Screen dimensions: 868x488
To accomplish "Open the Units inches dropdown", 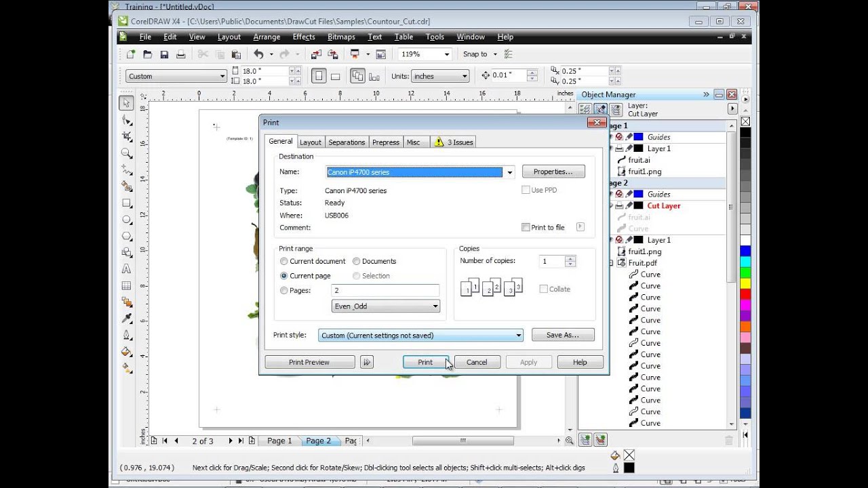I will click(x=465, y=76).
